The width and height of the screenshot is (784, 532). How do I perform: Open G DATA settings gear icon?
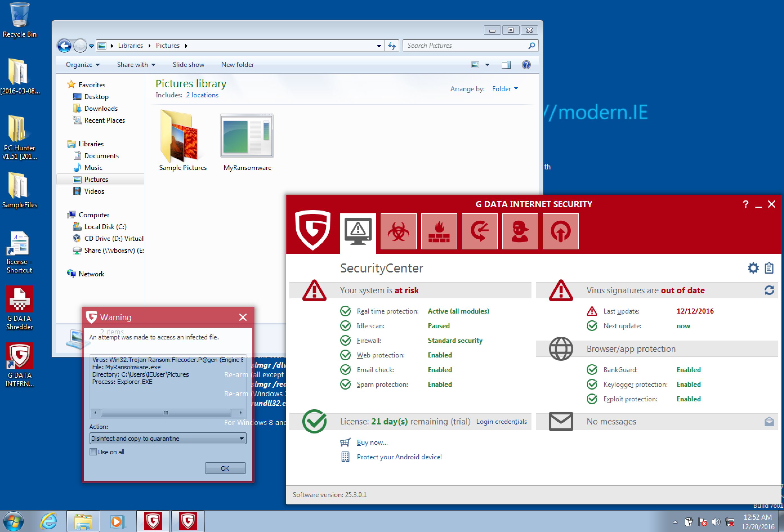point(753,268)
